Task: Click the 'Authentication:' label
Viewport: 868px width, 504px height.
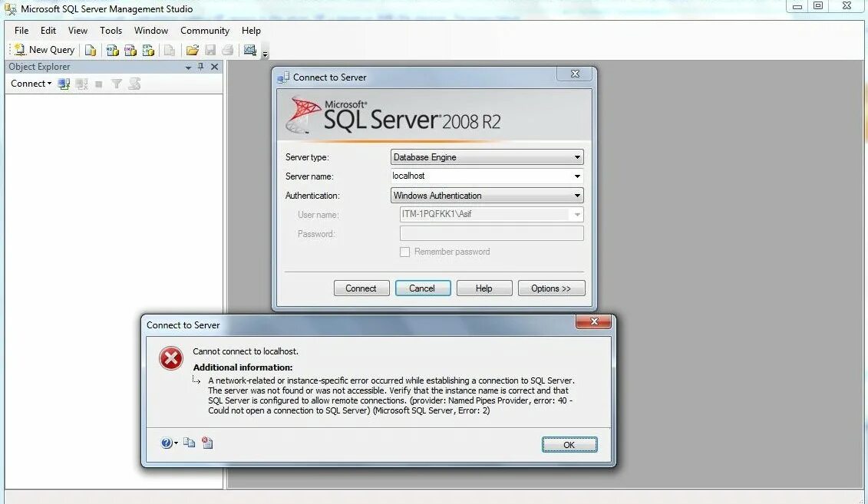Action: [313, 196]
